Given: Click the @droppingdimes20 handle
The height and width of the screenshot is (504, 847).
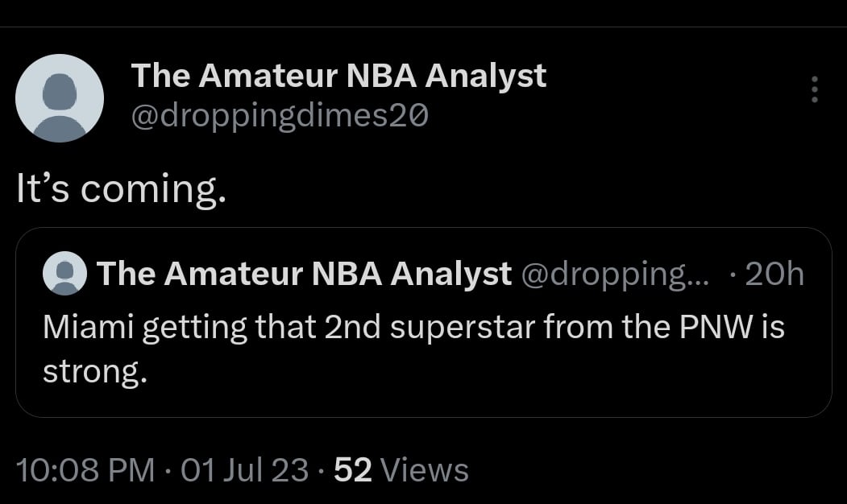Looking at the screenshot, I should pos(280,117).
